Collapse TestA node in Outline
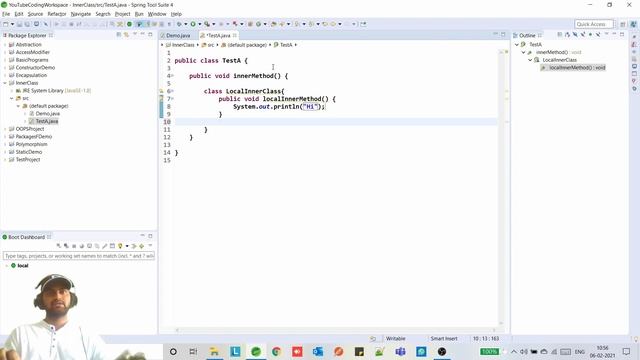This screenshot has height=360, width=640. 517,44
